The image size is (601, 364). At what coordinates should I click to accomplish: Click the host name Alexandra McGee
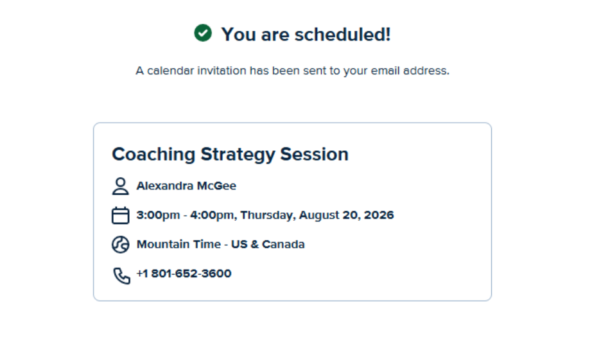click(x=186, y=186)
